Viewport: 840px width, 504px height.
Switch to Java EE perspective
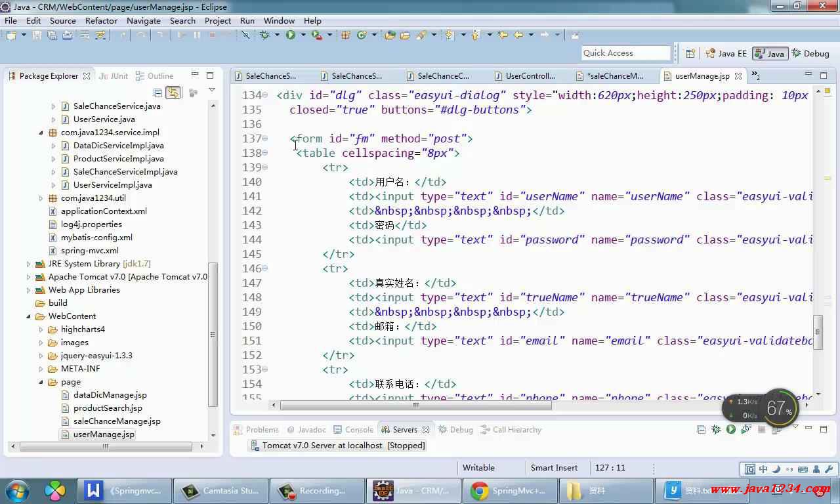point(726,54)
